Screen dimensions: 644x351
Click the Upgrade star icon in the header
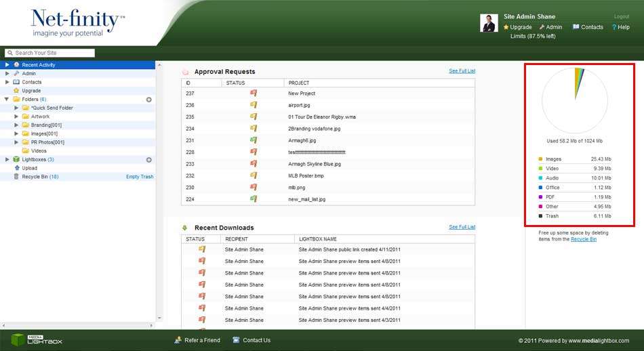[506, 27]
